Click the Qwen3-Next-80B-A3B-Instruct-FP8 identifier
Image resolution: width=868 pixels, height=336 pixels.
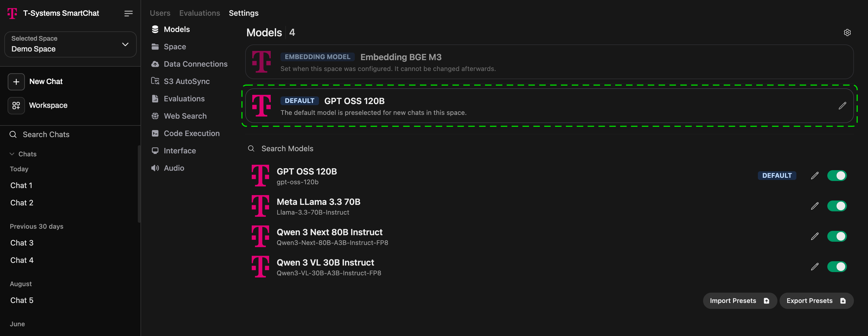coord(332,243)
